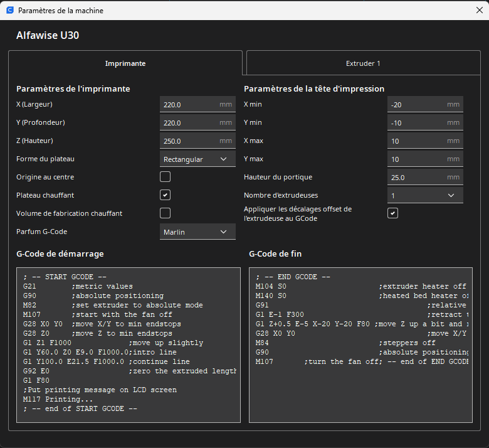The image size is (489, 448).
Task: Click the 'G1 E-1 F300' retract line
Action: (x=362, y=314)
